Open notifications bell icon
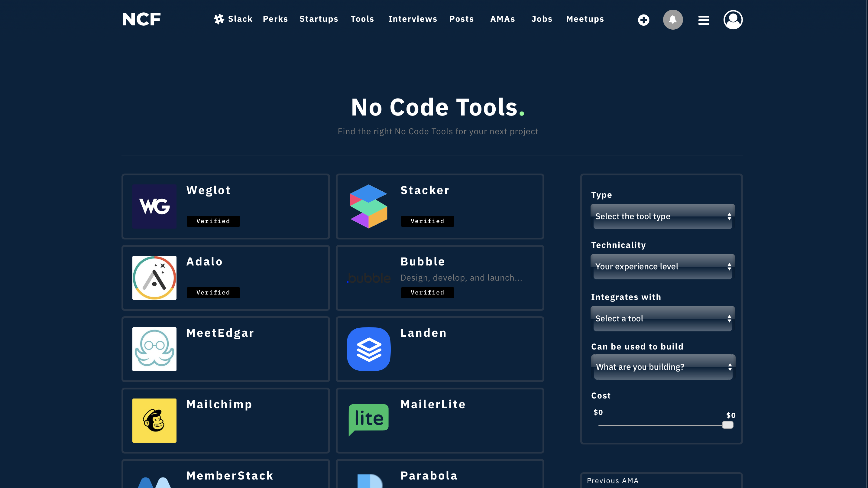868x488 pixels. pyautogui.click(x=672, y=20)
